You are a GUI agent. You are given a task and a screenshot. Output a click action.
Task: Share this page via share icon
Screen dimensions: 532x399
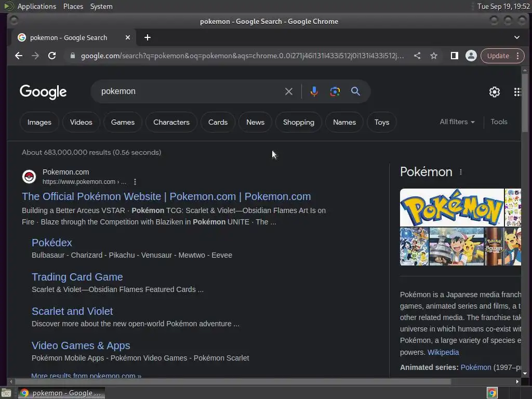pos(417,56)
